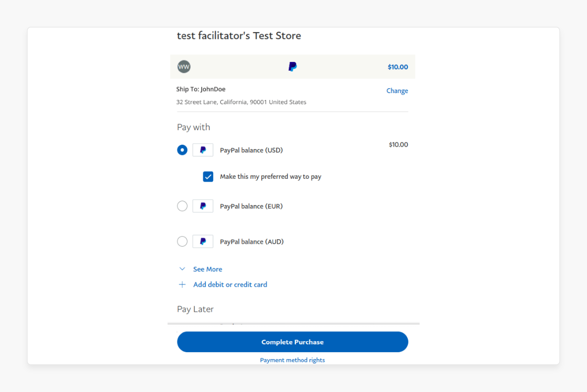Select the PayPal balance (USD) radio button
This screenshot has height=392, width=587.
(182, 150)
